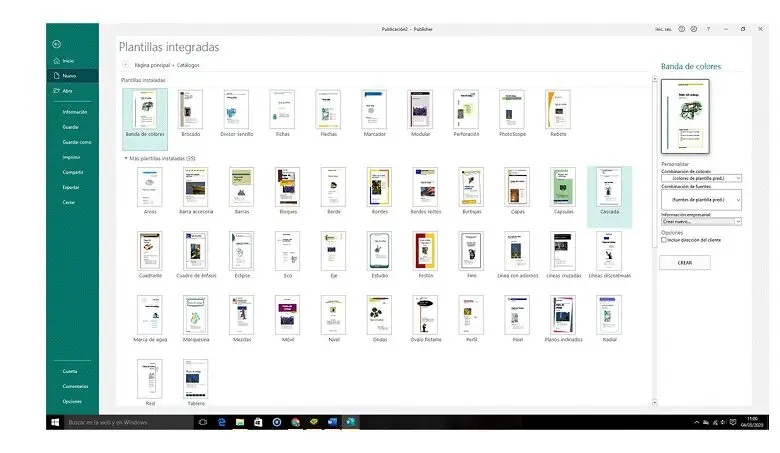The image size is (780, 453).
Task: Click the CREAR button
Action: [x=684, y=263]
